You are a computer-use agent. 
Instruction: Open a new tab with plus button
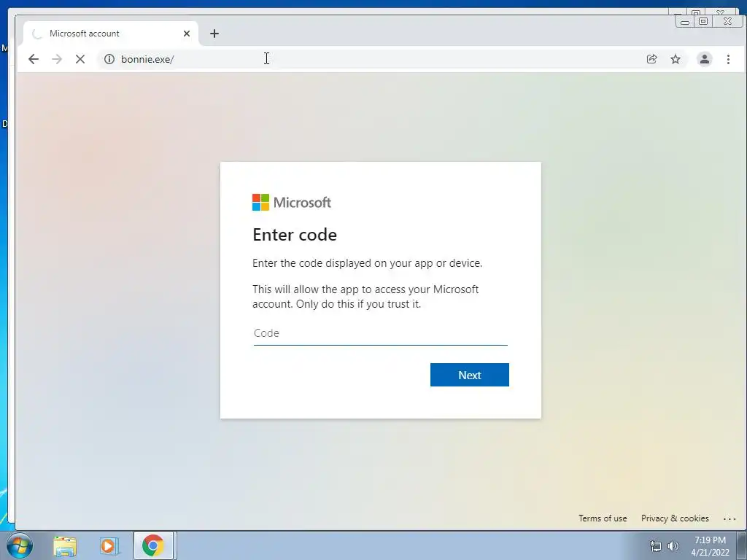pyautogui.click(x=214, y=34)
